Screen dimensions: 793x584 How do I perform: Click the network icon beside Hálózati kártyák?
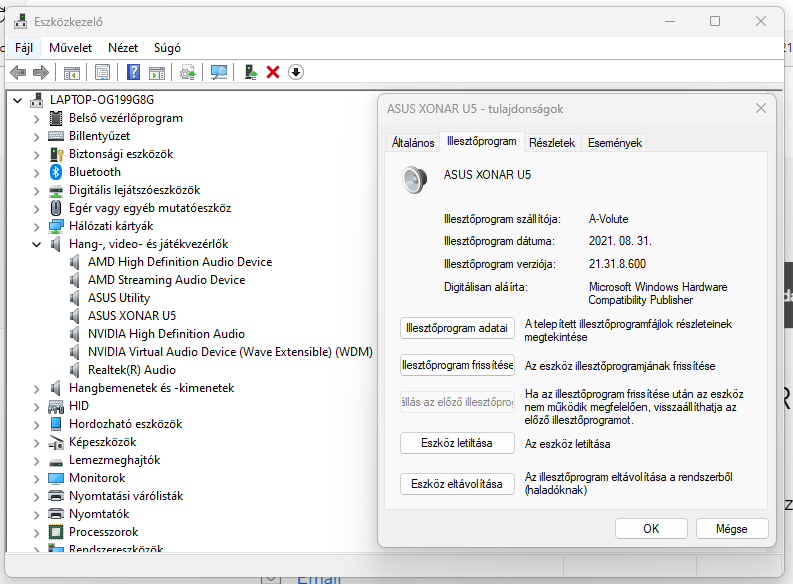pos(56,226)
